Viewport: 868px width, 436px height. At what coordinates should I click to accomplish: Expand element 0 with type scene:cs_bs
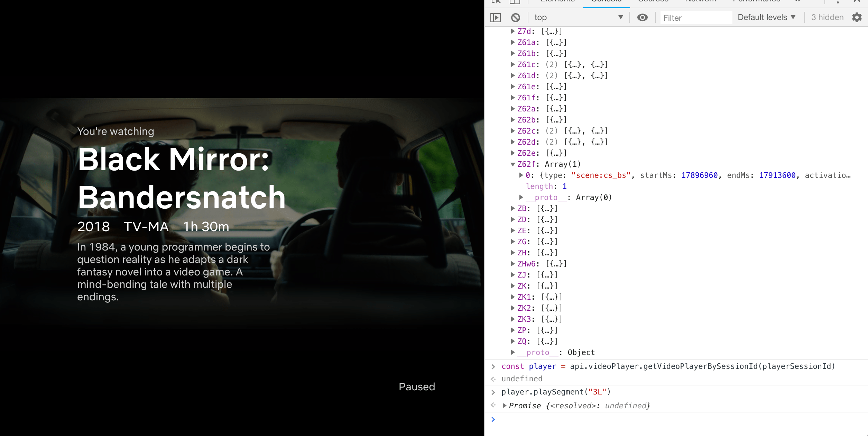click(x=521, y=175)
